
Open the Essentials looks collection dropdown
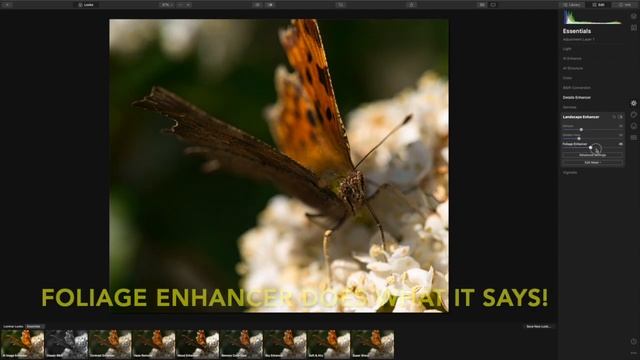[35, 327]
